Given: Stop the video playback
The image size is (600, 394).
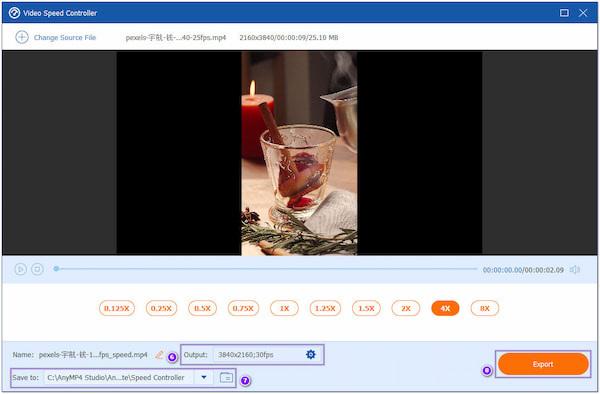Looking at the screenshot, I should [x=37, y=269].
